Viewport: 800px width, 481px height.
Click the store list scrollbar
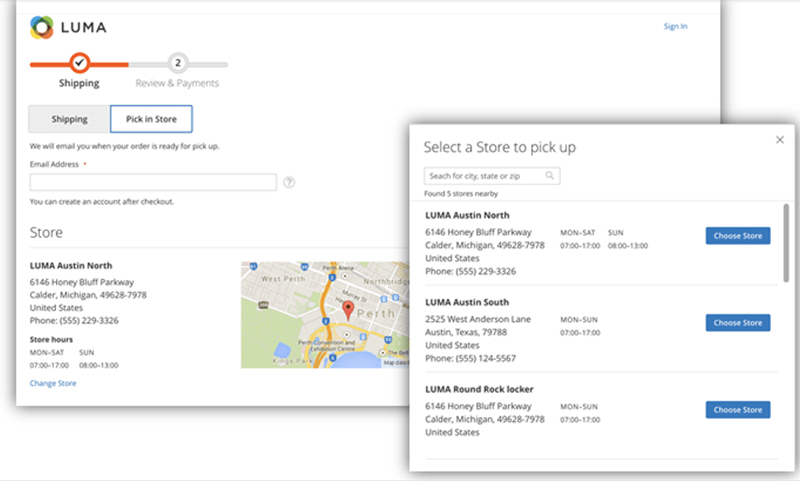tap(786, 243)
